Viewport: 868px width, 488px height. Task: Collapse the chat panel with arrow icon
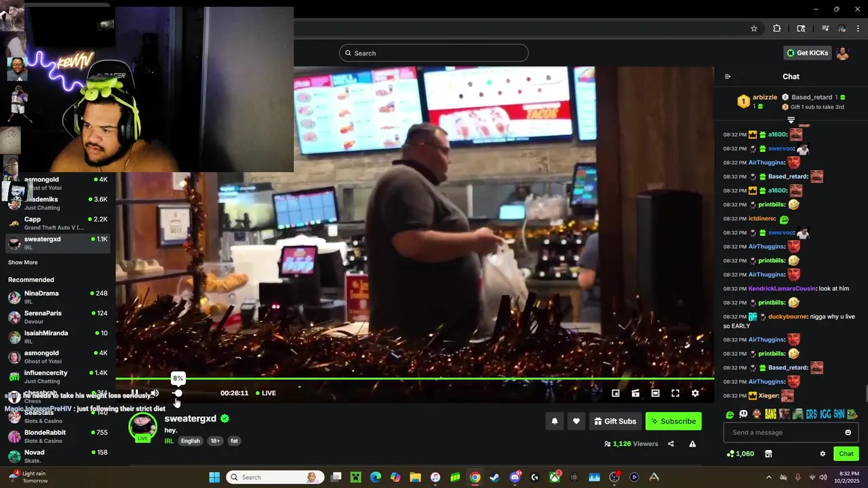[x=728, y=77]
